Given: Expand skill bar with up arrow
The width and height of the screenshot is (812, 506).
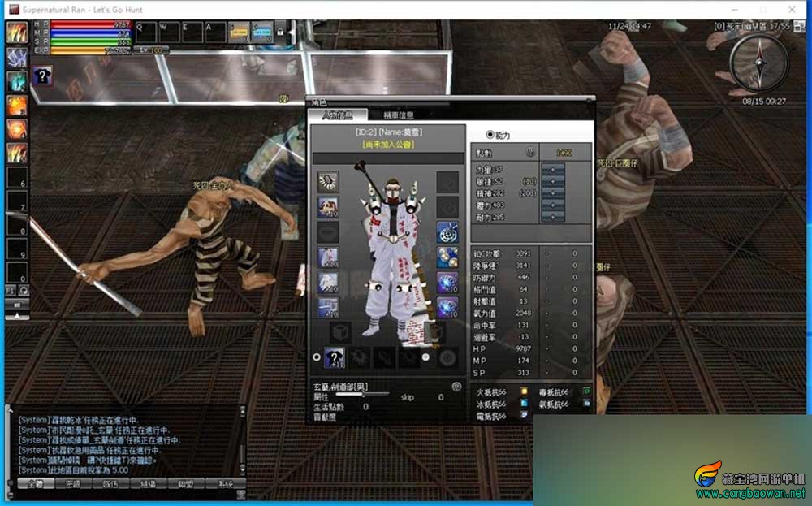Looking at the screenshot, I should pyautogui.click(x=17, y=315).
